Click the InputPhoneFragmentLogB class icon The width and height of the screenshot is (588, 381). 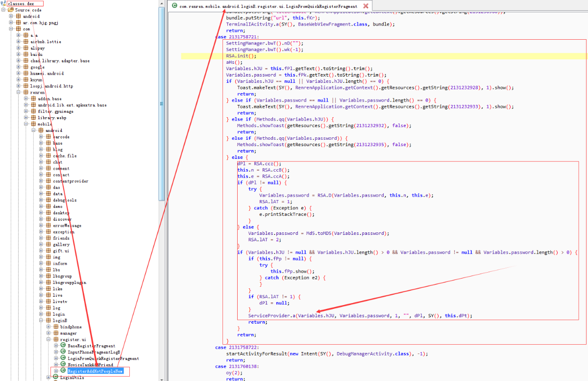coord(63,352)
